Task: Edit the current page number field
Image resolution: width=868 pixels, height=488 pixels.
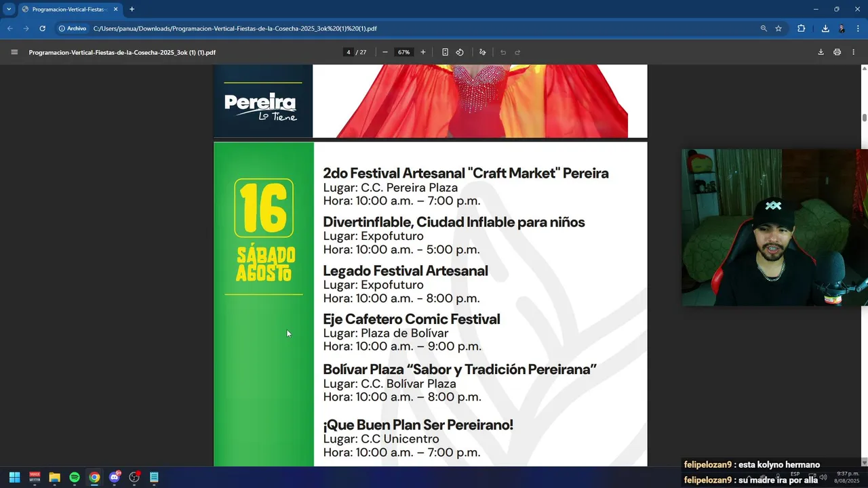Action: 349,52
